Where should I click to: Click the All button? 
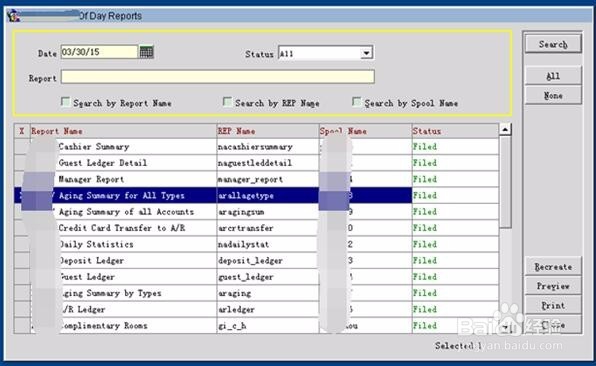[x=553, y=76]
